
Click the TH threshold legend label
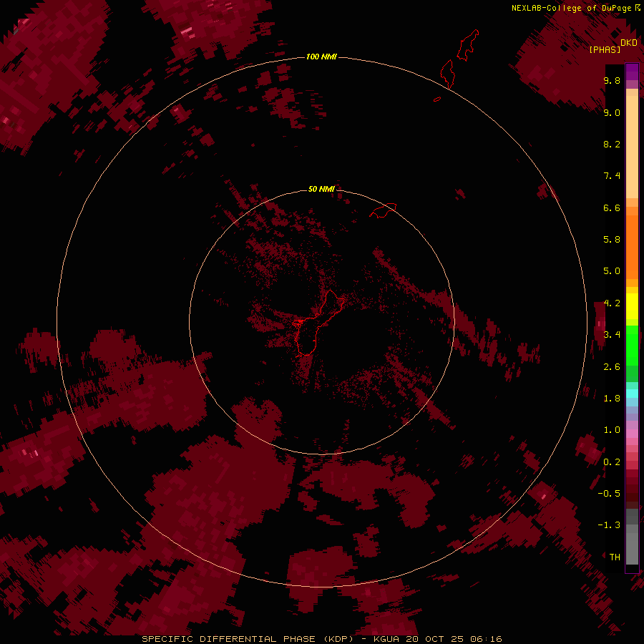click(615, 557)
